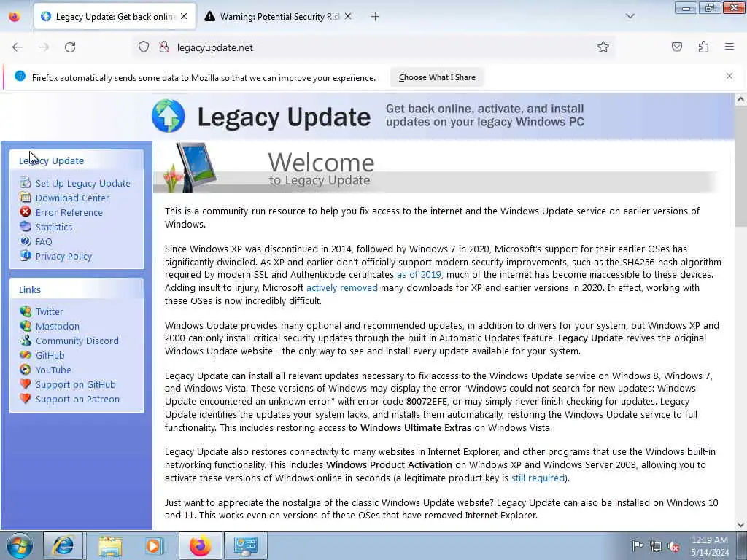Screen dimensions: 747x560
Task: Bookmark this page with star icon
Action: tap(603, 47)
